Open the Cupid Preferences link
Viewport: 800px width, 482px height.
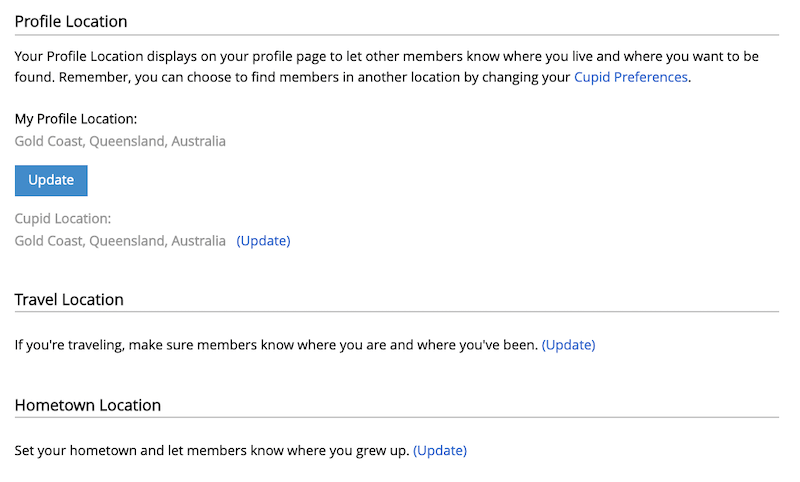click(x=630, y=77)
